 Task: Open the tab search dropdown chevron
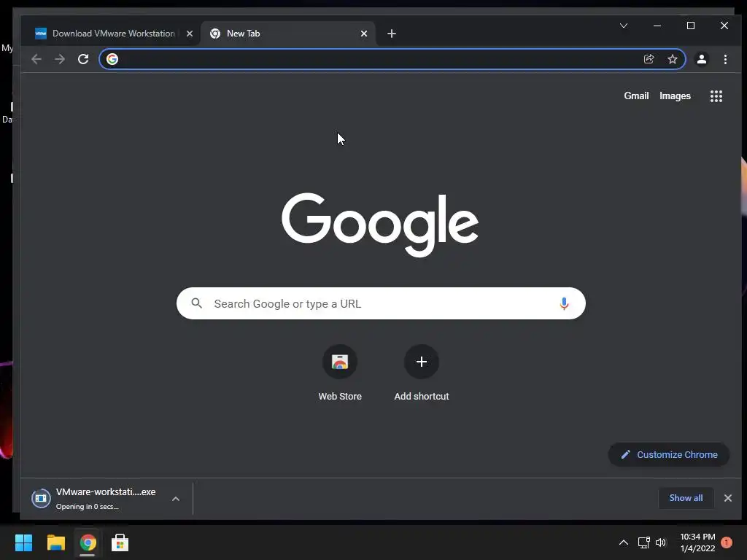pos(624,26)
